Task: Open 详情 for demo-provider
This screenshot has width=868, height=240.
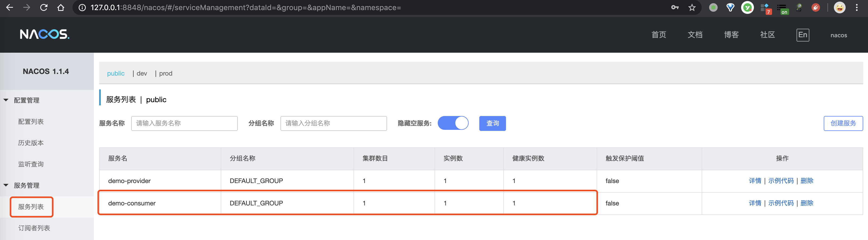Action: coord(755,181)
